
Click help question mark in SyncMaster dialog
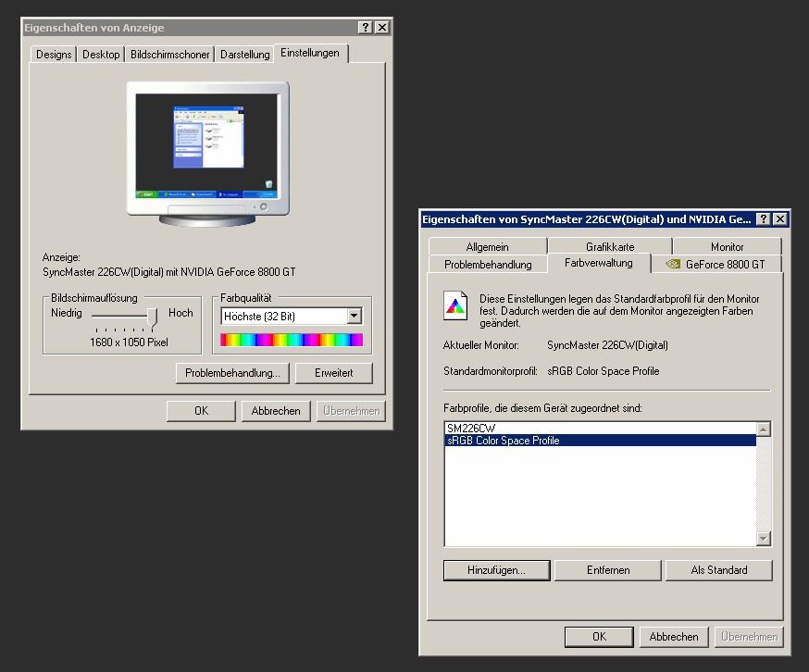[763, 219]
